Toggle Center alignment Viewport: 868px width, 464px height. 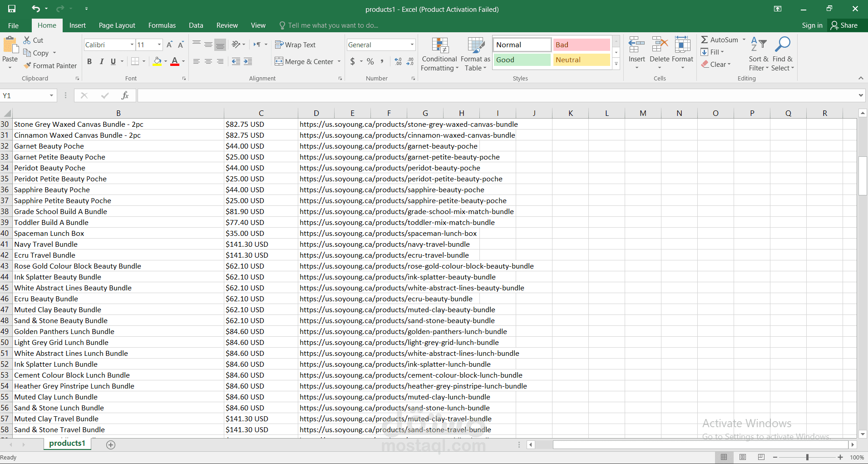[208, 61]
